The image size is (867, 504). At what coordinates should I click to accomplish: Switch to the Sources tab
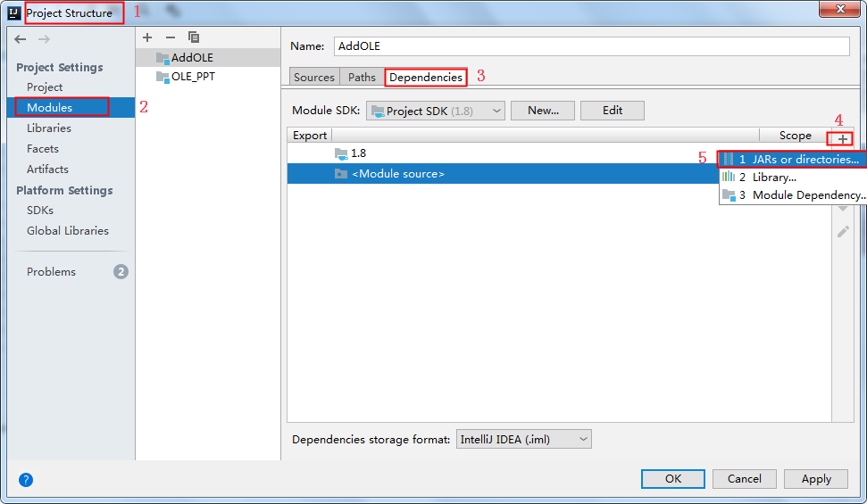(x=314, y=77)
